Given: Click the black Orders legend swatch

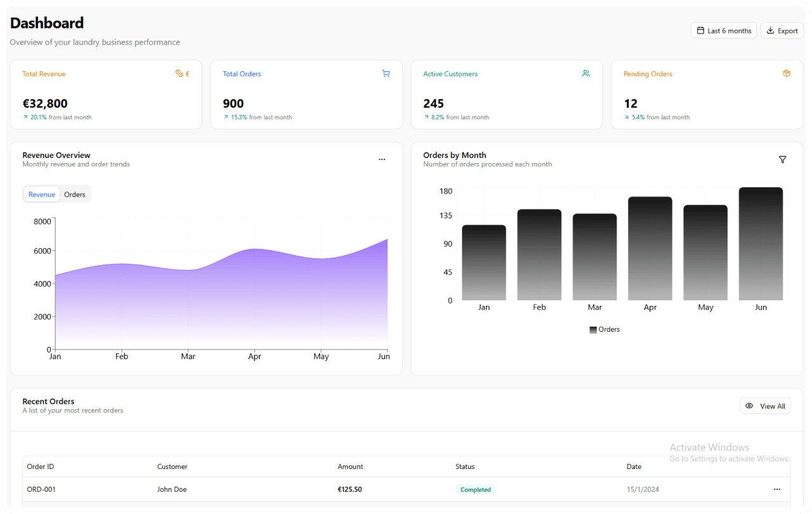Looking at the screenshot, I should (593, 330).
